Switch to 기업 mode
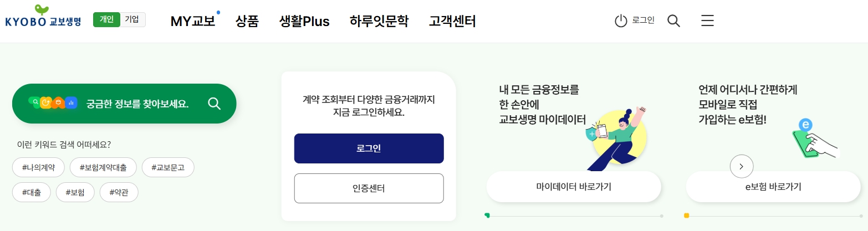Image resolution: width=868 pixels, height=231 pixels. click(132, 19)
